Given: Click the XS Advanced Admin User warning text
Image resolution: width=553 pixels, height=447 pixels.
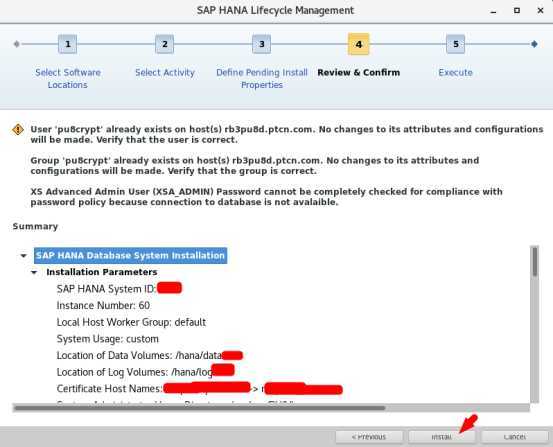Looking at the screenshot, I should point(266,197).
